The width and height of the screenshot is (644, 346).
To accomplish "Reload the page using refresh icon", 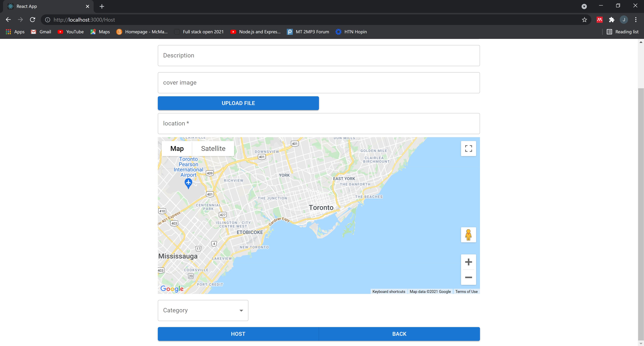I will [x=33, y=20].
